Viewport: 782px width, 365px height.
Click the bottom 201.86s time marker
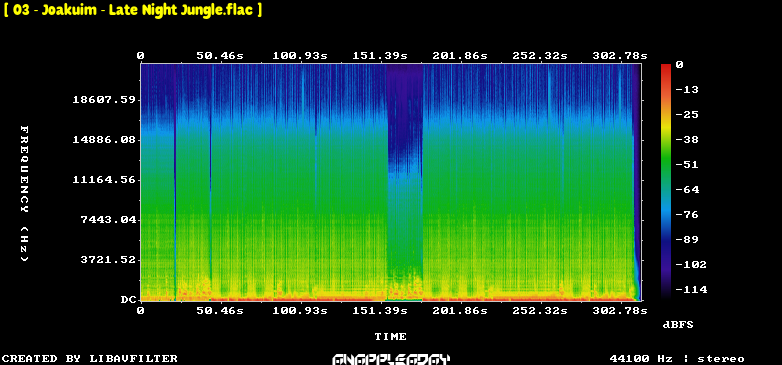460,311
